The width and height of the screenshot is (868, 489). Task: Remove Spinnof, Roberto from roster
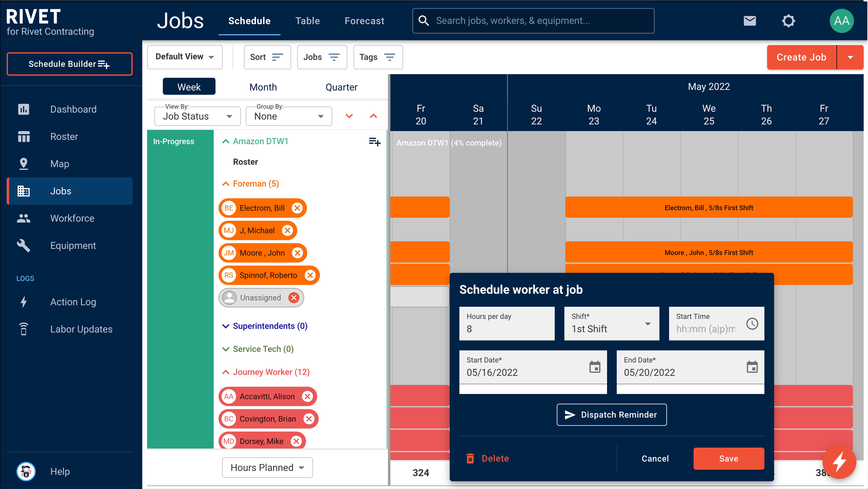310,276
